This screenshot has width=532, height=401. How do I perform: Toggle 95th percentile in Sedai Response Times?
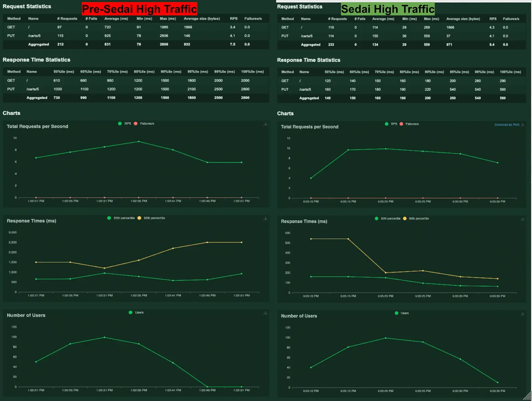(416, 218)
